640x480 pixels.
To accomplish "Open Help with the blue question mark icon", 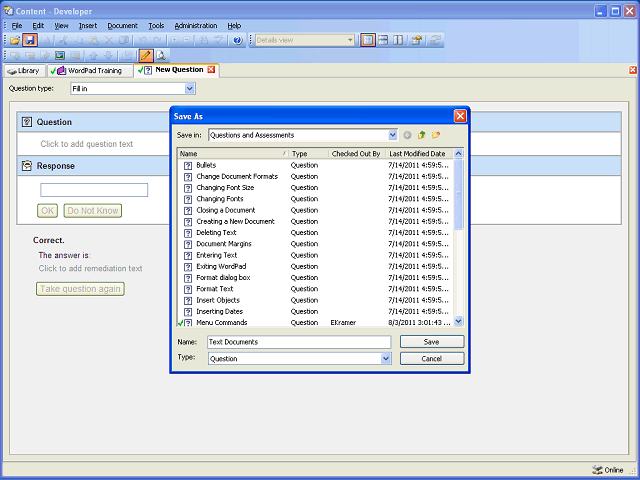I will click(x=238, y=40).
